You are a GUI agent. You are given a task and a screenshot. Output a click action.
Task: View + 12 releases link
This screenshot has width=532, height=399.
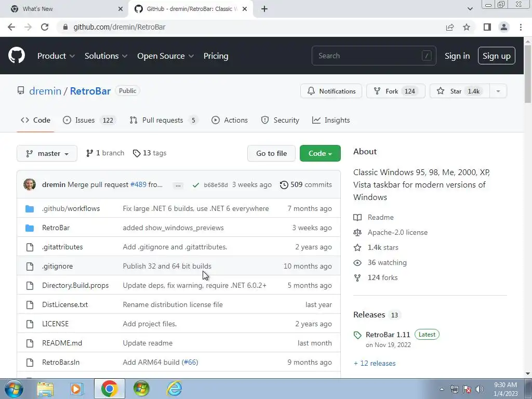click(375, 363)
